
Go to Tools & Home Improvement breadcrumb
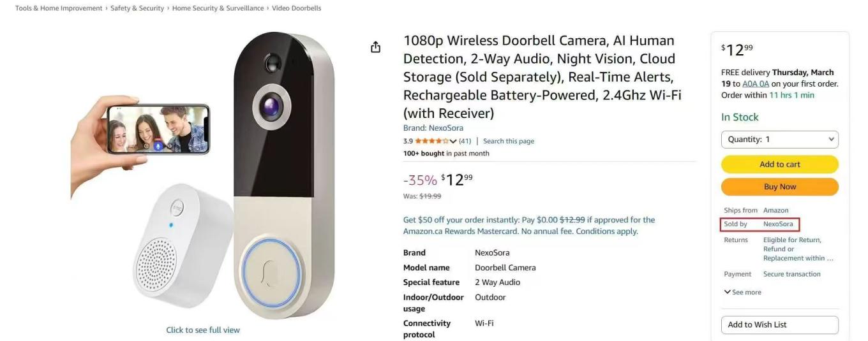(x=59, y=8)
